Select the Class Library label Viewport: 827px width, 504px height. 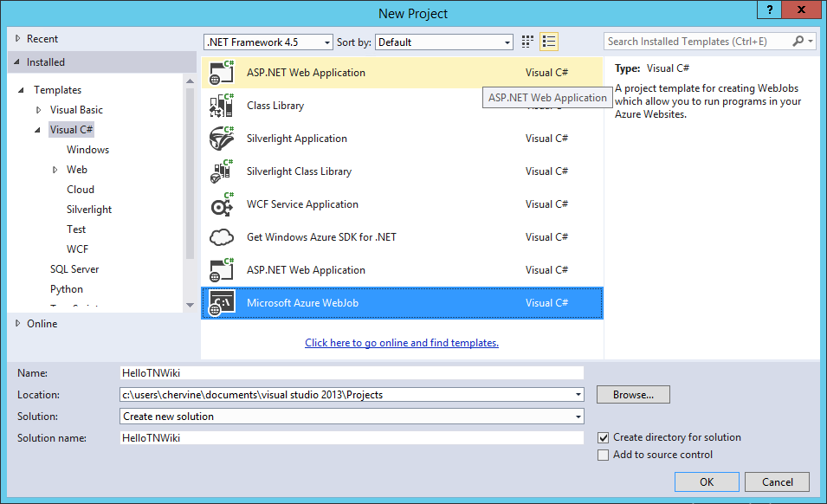[275, 106]
